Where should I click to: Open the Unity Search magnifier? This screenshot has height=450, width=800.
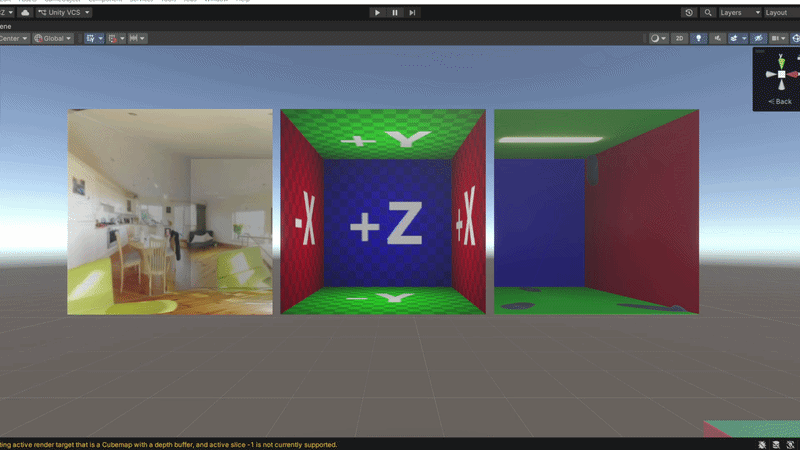(x=708, y=12)
